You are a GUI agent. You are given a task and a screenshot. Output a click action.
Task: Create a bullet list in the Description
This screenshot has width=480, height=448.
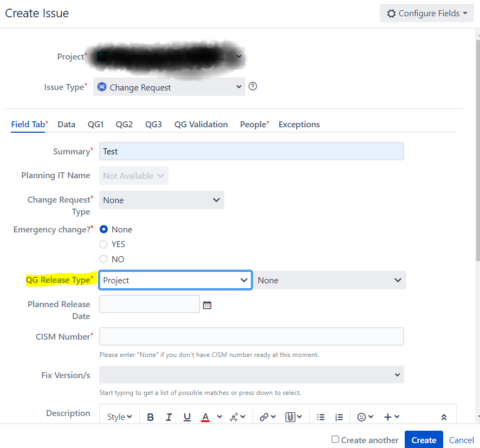coord(320,417)
